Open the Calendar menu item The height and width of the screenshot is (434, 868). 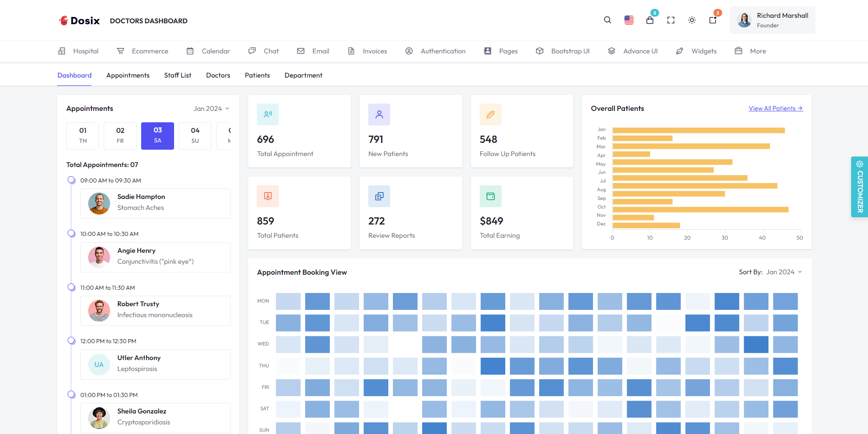coord(208,51)
